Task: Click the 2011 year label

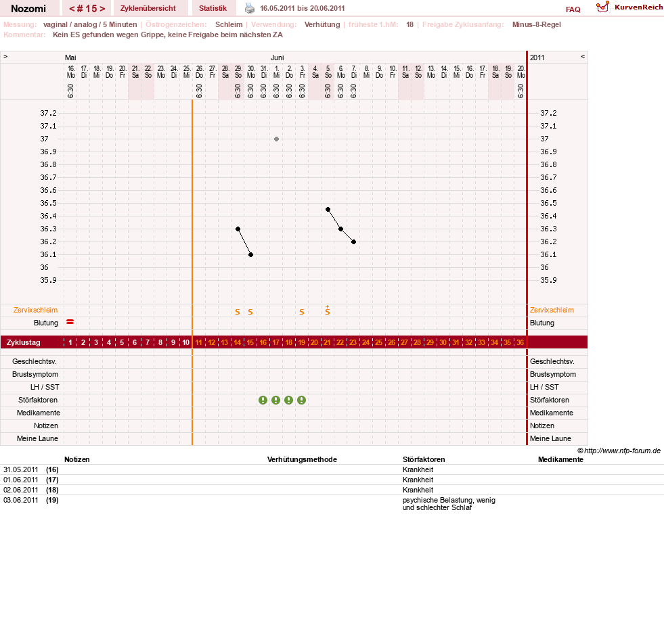Action: click(x=537, y=57)
